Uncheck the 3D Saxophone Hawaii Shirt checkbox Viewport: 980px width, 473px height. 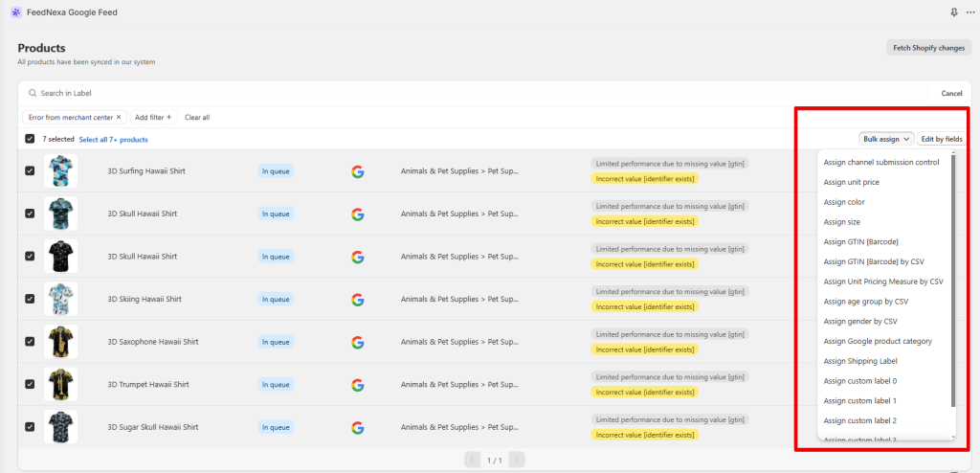click(30, 342)
